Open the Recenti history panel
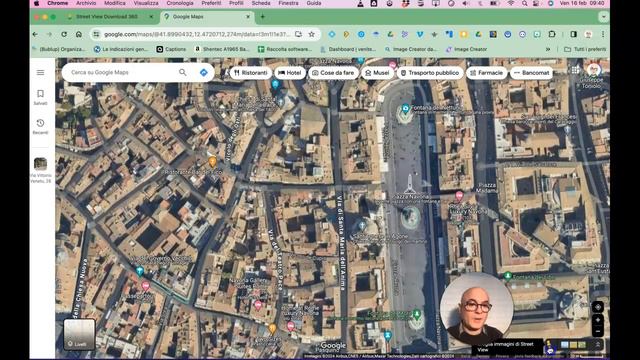 [x=40, y=127]
